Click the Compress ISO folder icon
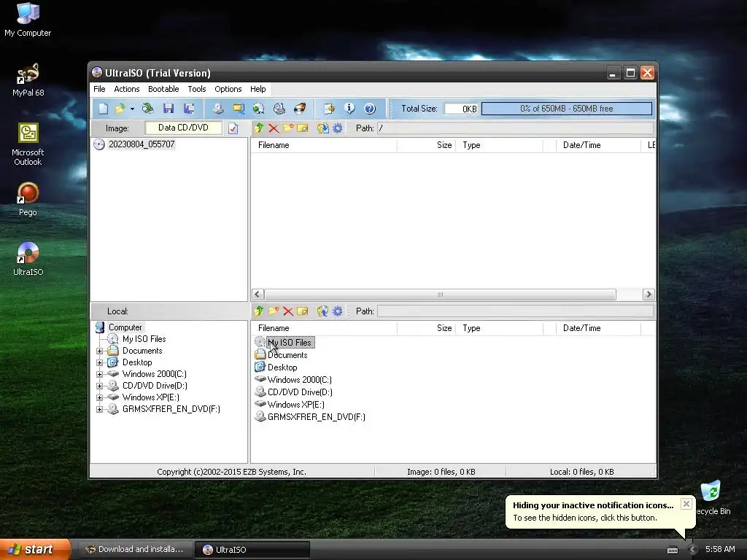This screenshot has height=560, width=747. (x=239, y=109)
